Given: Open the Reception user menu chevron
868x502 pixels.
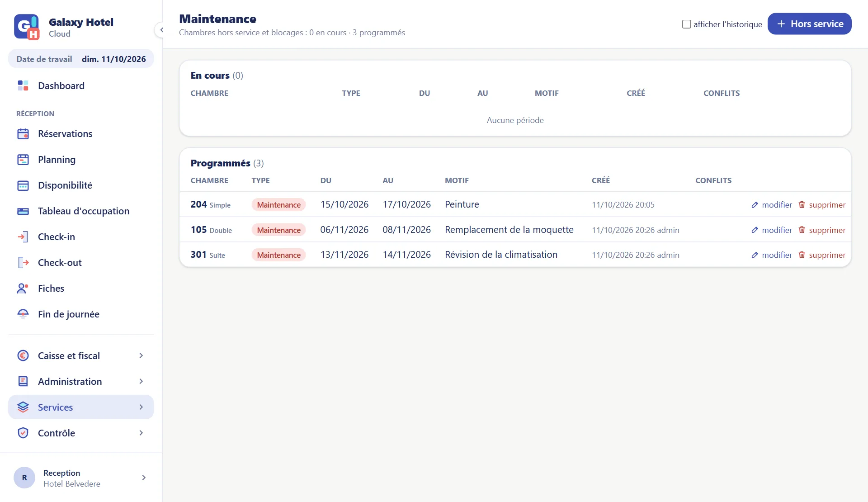Looking at the screenshot, I should pyautogui.click(x=144, y=478).
